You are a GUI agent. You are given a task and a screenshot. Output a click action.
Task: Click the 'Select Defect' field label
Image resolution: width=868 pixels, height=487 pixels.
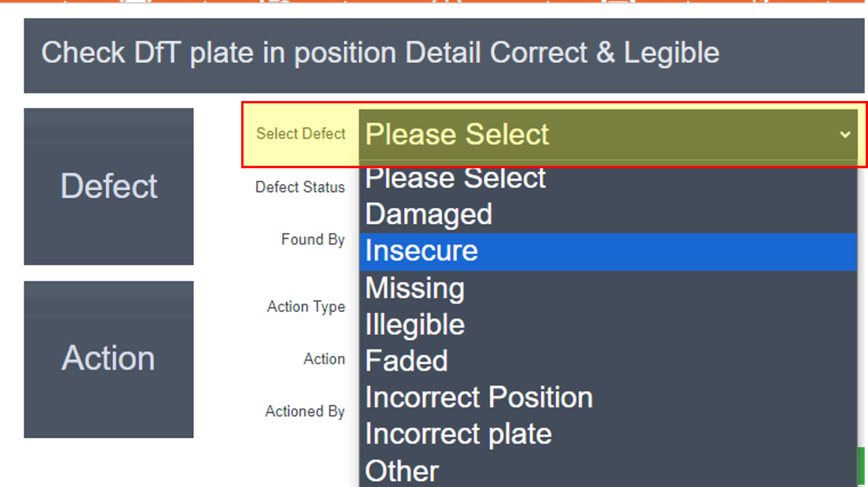click(x=301, y=134)
